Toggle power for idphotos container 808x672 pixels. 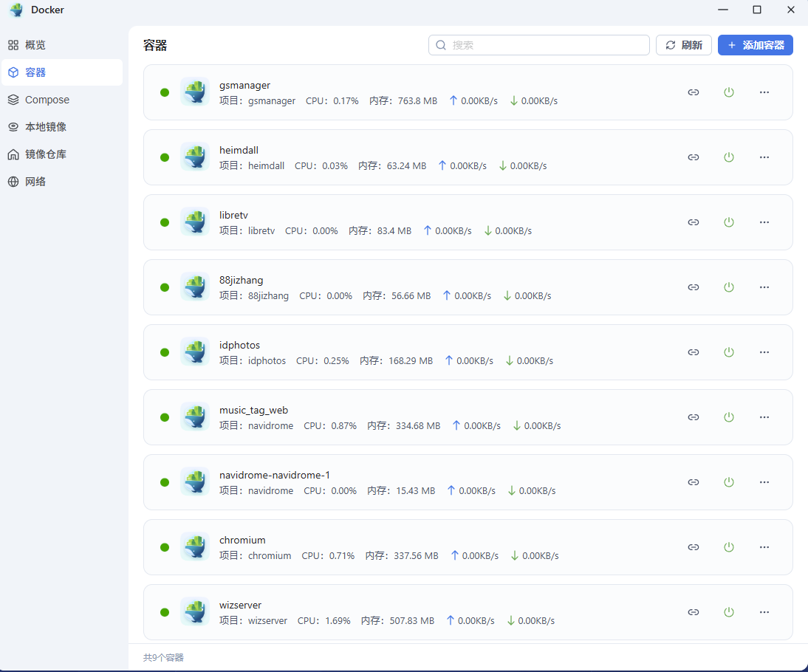tap(729, 352)
